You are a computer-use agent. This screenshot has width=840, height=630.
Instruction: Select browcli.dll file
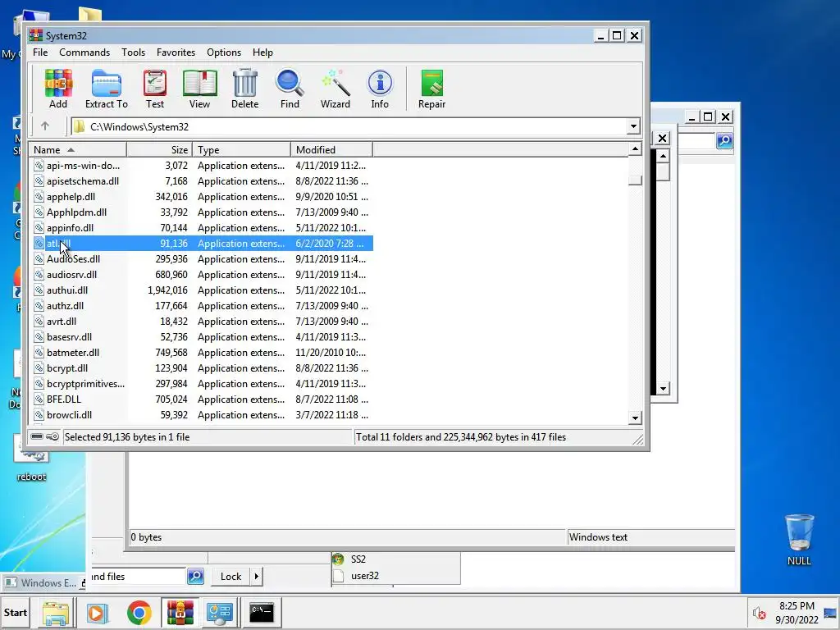pos(202,414)
